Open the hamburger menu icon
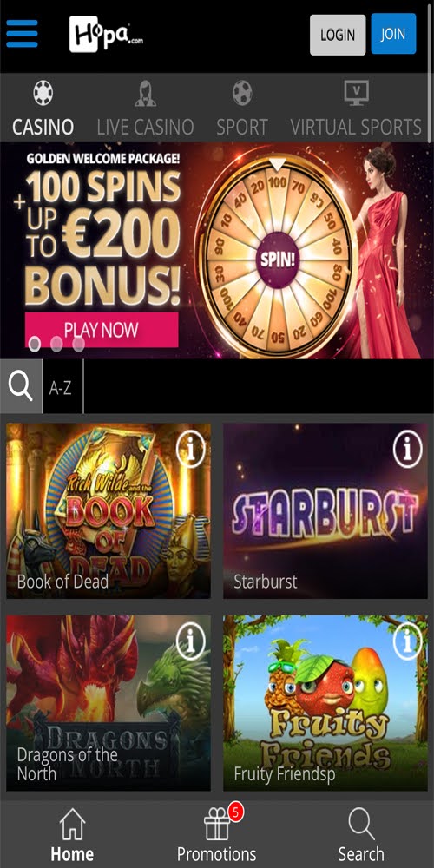 pos(23,34)
